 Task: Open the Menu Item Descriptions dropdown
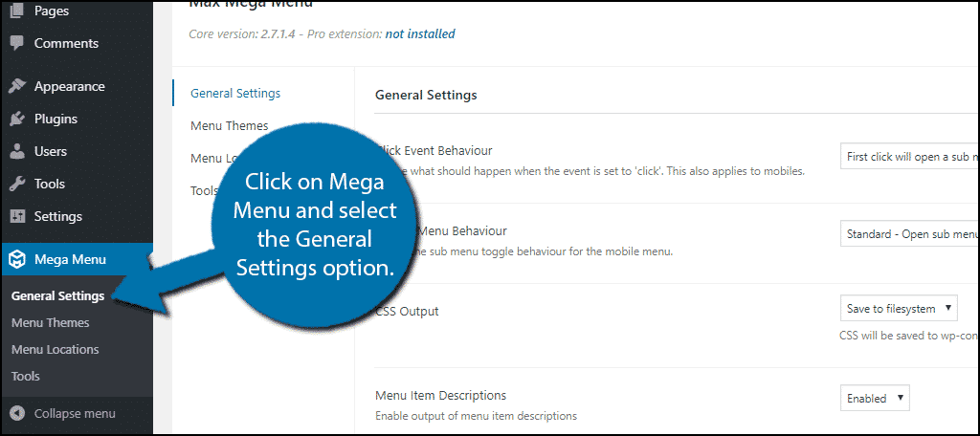[x=875, y=398]
